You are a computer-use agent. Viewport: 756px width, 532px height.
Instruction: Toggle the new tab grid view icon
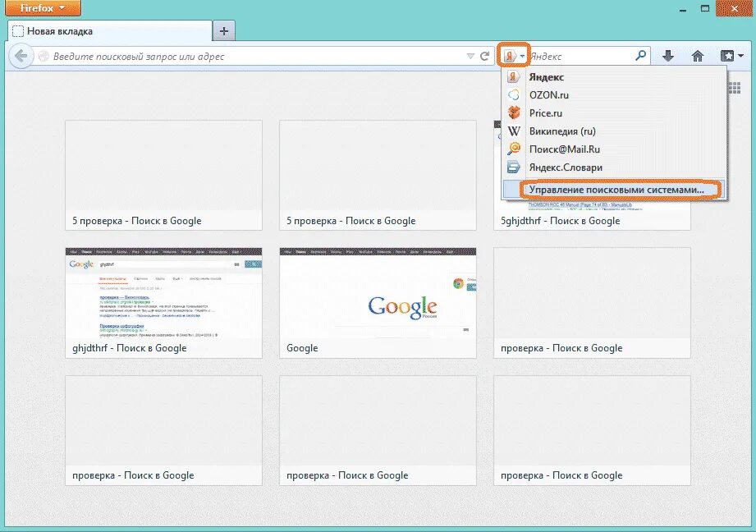735,88
